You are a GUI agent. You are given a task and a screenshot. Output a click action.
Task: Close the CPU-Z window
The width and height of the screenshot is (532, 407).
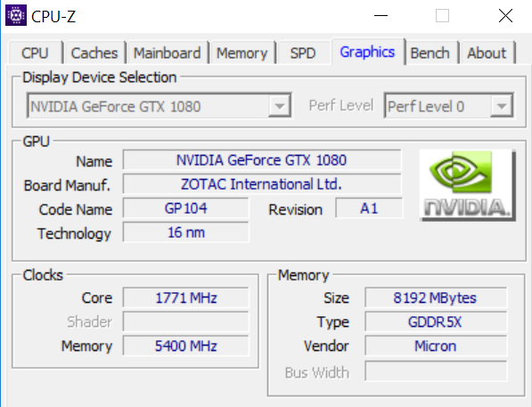(505, 16)
